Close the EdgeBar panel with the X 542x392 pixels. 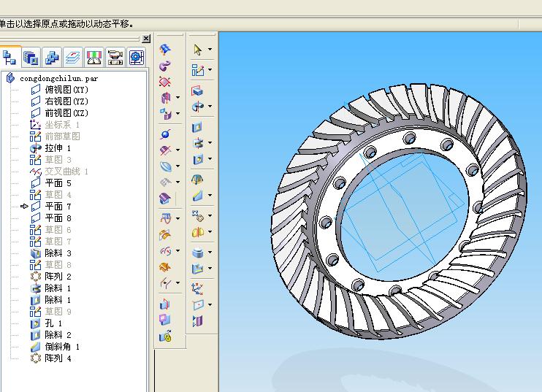click(147, 39)
